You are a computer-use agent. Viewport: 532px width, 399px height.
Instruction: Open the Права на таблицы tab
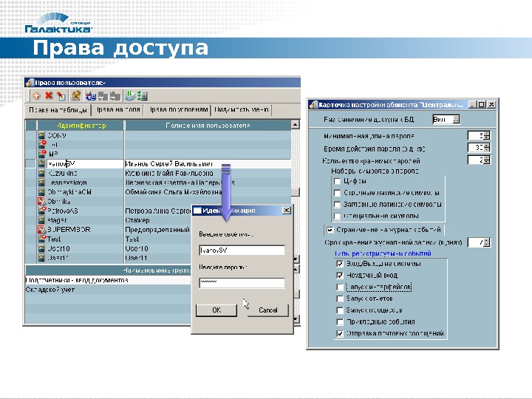[58, 110]
